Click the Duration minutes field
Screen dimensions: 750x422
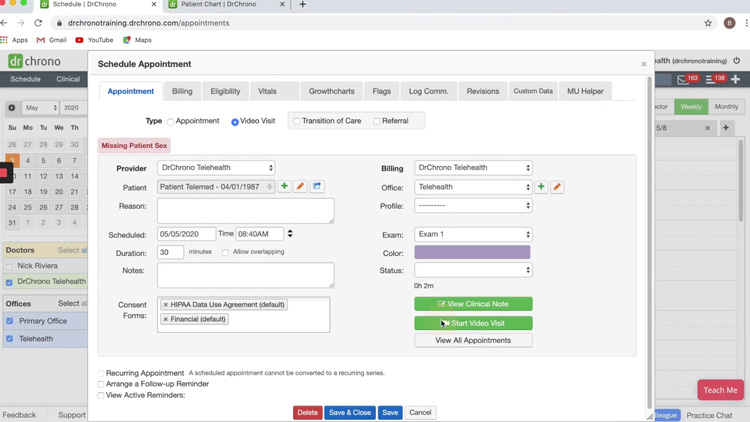(x=170, y=252)
